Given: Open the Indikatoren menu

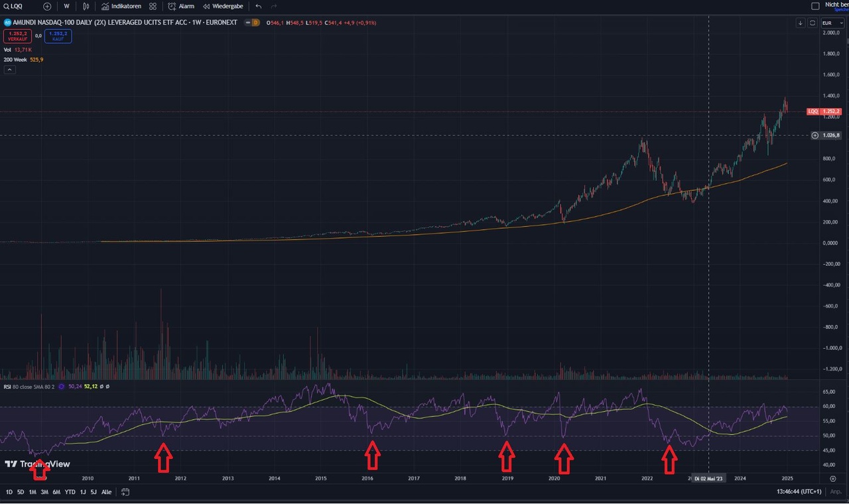Looking at the screenshot, I should pyautogui.click(x=121, y=6).
